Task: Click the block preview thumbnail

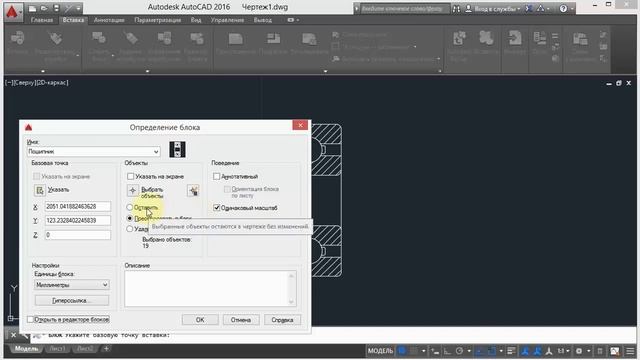Action: click(x=178, y=149)
